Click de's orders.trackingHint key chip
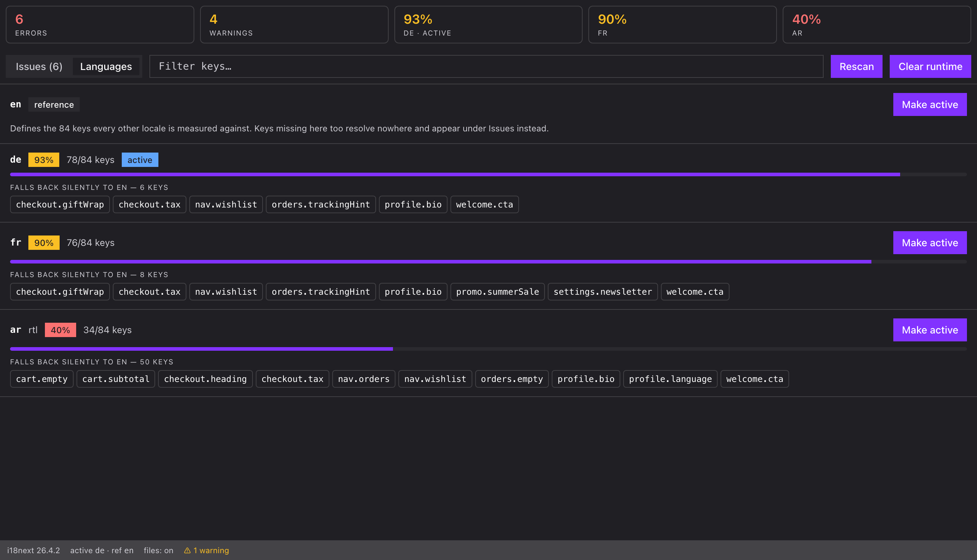 click(x=320, y=205)
